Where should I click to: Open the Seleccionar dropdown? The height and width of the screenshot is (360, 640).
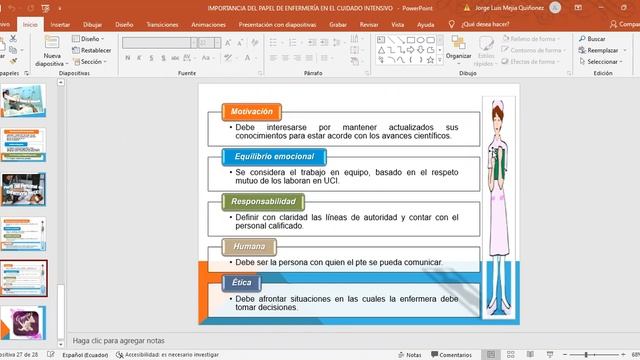coord(601,62)
